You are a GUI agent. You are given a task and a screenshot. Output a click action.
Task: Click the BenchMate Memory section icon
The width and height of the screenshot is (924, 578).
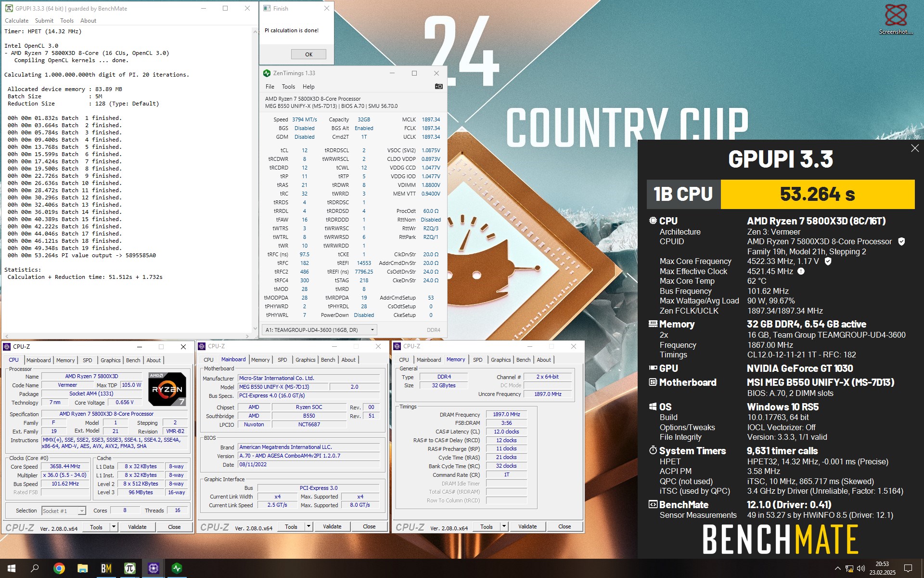click(653, 324)
